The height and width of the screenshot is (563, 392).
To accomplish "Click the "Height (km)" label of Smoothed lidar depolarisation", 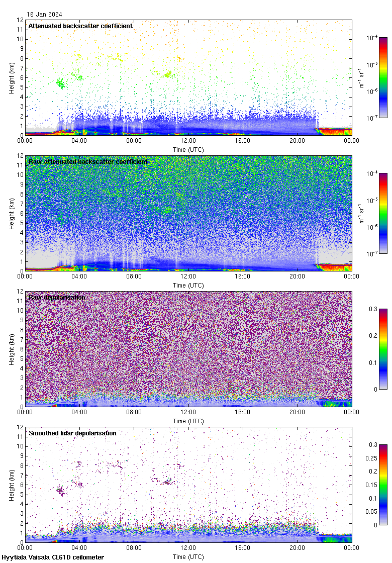I will pyautogui.click(x=12, y=485).
